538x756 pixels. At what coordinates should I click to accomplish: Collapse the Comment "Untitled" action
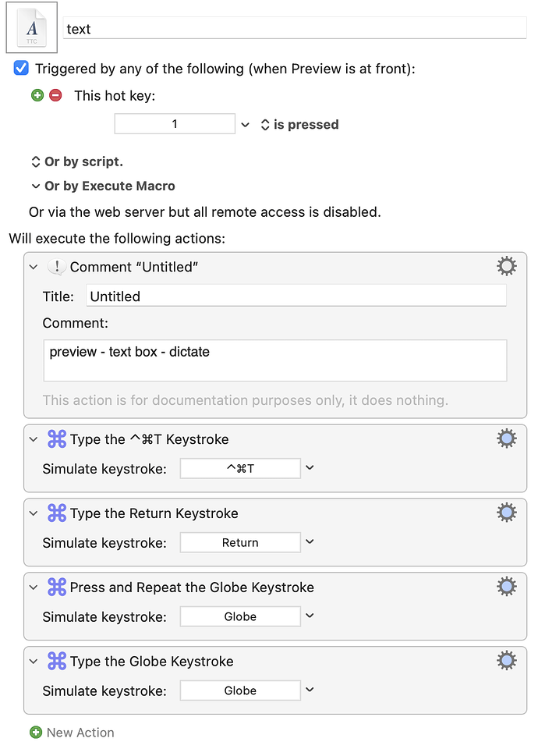pyautogui.click(x=34, y=267)
